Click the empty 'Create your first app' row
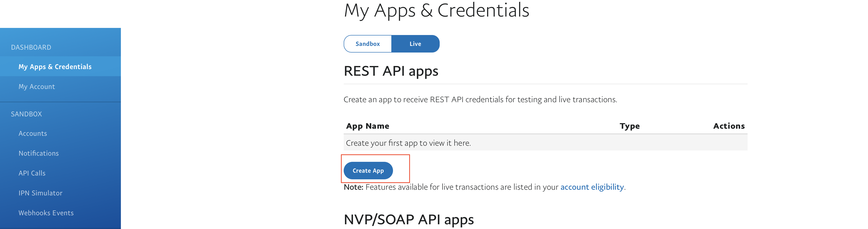 [x=546, y=143]
